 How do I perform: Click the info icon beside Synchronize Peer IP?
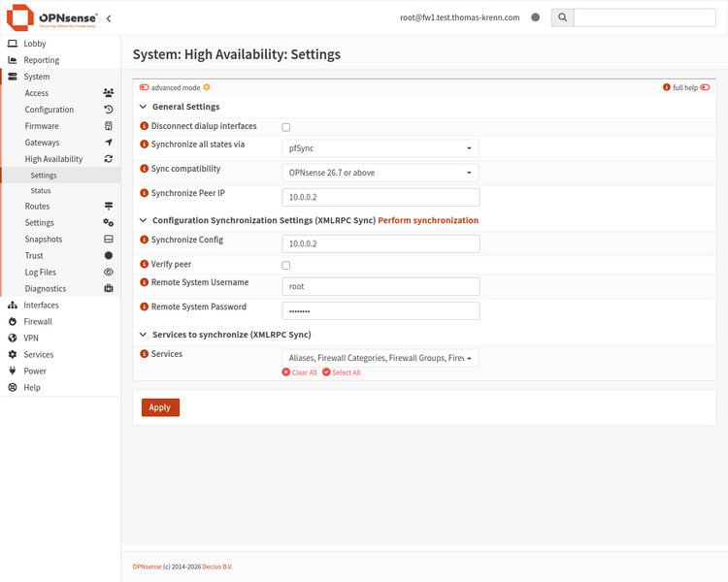click(144, 193)
